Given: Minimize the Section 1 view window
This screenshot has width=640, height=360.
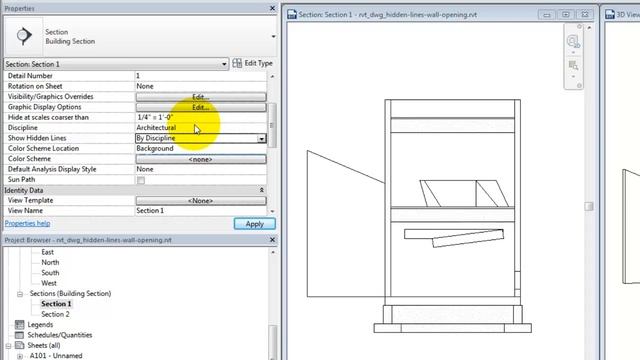Looking at the screenshot, I should [x=547, y=15].
